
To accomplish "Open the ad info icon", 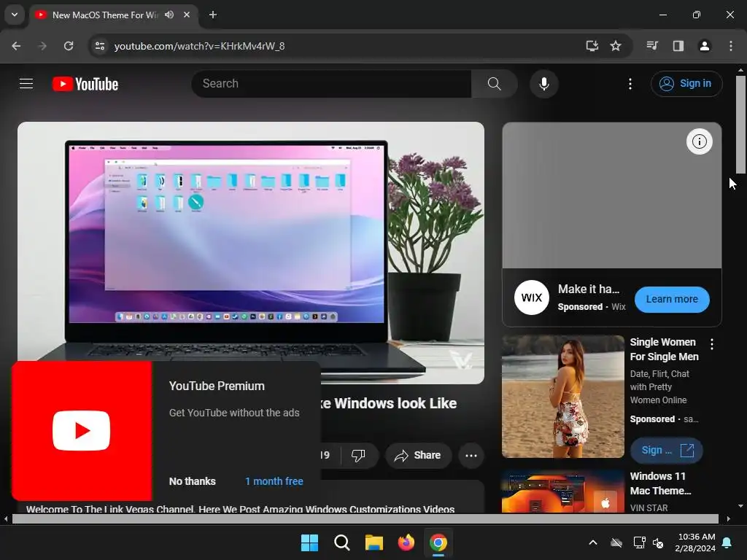I will tap(699, 141).
